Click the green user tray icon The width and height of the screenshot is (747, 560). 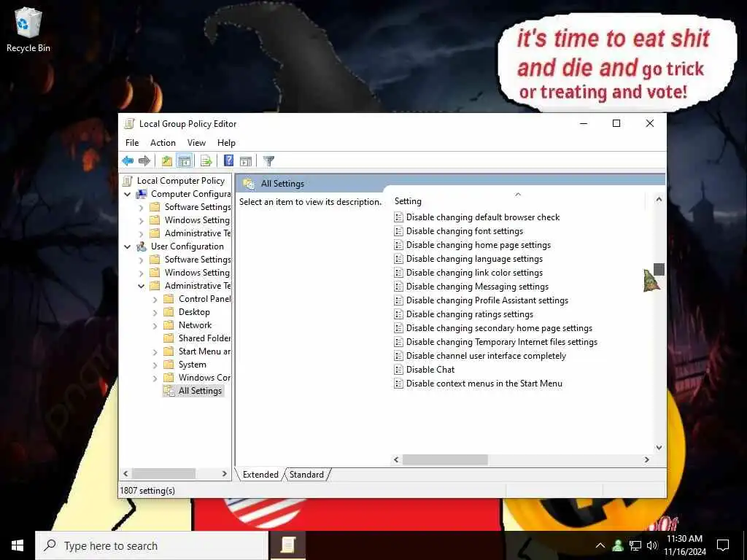point(618,545)
